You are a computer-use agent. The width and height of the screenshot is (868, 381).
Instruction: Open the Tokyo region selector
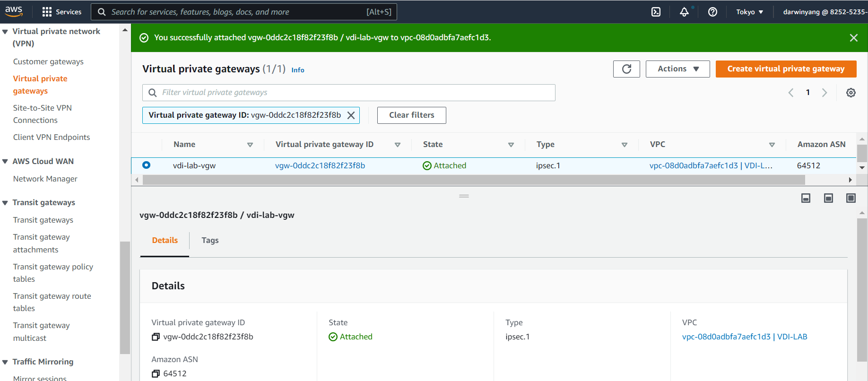[x=749, y=12]
